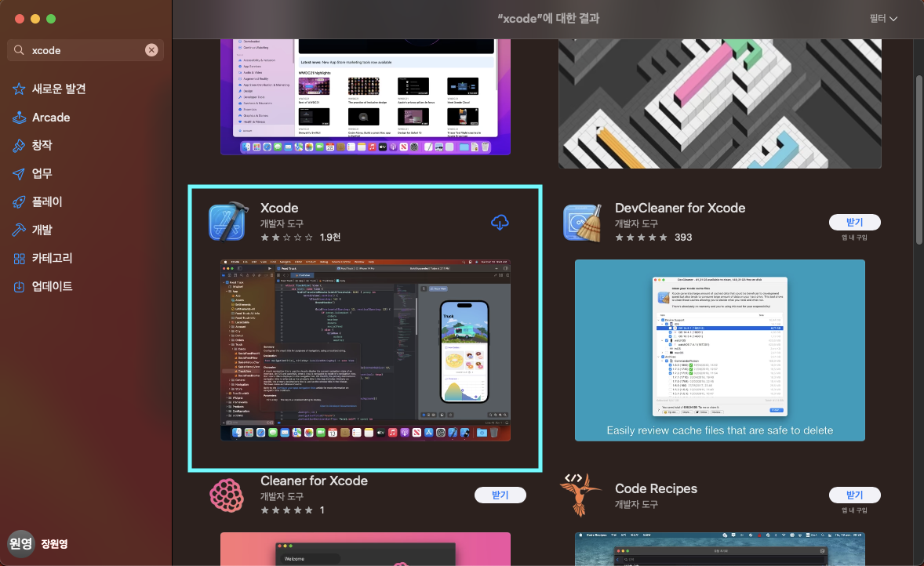Open the DevCleaner cache files screenshot
Screen dimensions: 924x566
(x=719, y=350)
